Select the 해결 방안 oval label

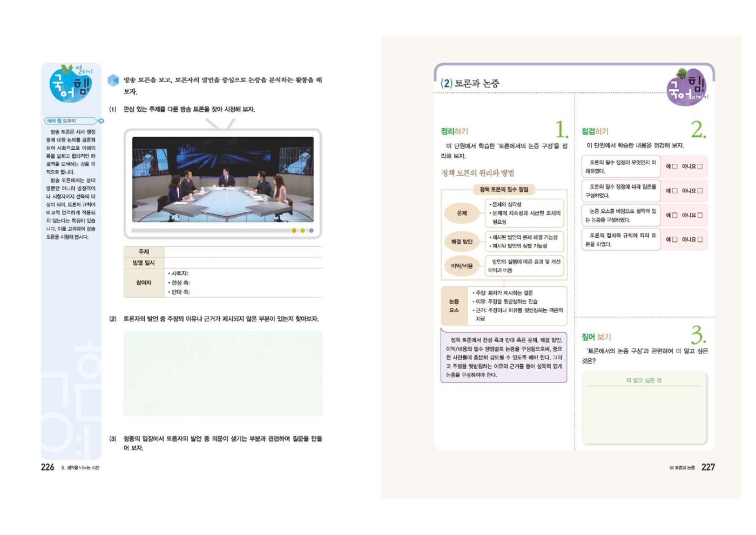click(x=462, y=242)
